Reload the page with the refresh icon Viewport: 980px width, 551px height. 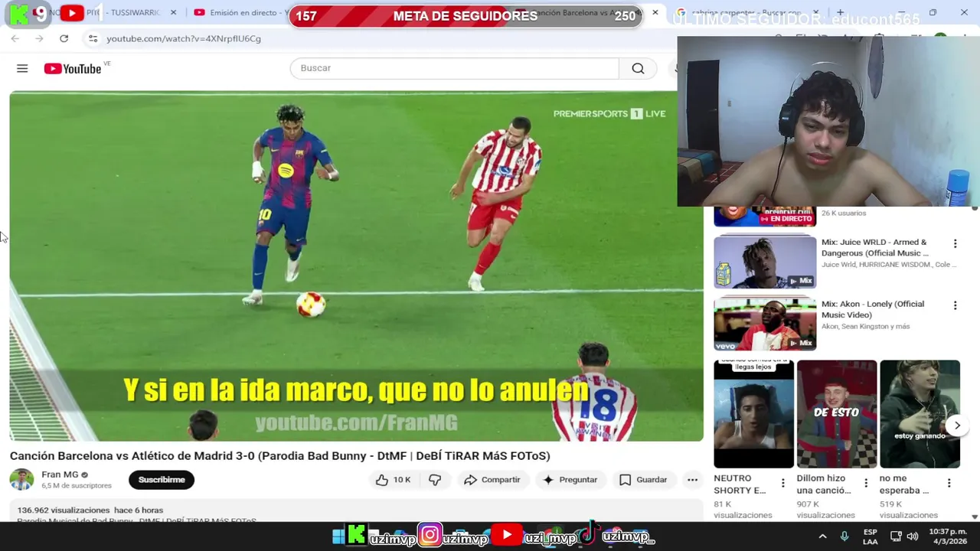tap(64, 38)
